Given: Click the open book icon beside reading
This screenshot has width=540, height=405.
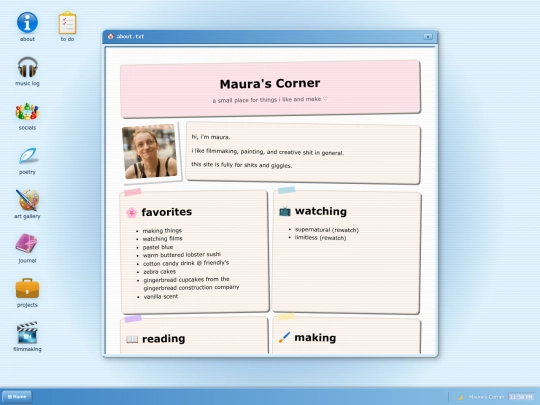Looking at the screenshot, I should click(132, 339).
